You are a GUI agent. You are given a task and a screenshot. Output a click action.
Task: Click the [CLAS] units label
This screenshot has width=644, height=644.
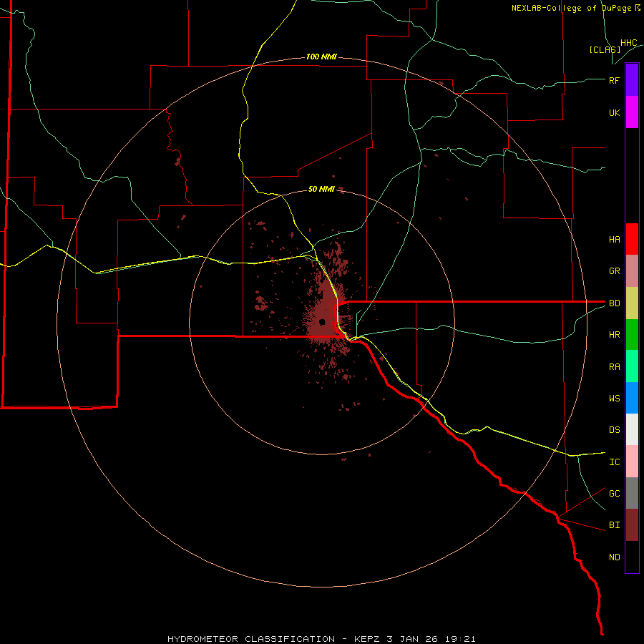(605, 49)
